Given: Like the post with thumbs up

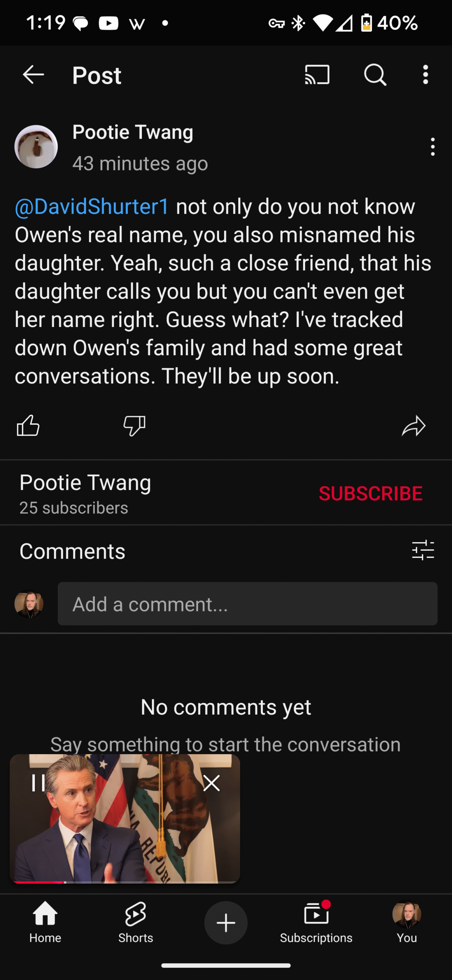Looking at the screenshot, I should [x=28, y=426].
